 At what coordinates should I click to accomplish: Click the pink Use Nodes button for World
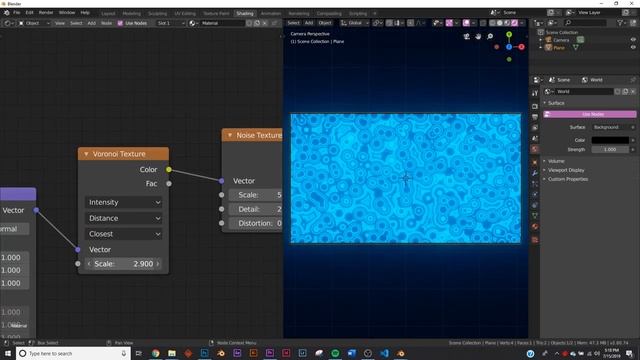590,114
